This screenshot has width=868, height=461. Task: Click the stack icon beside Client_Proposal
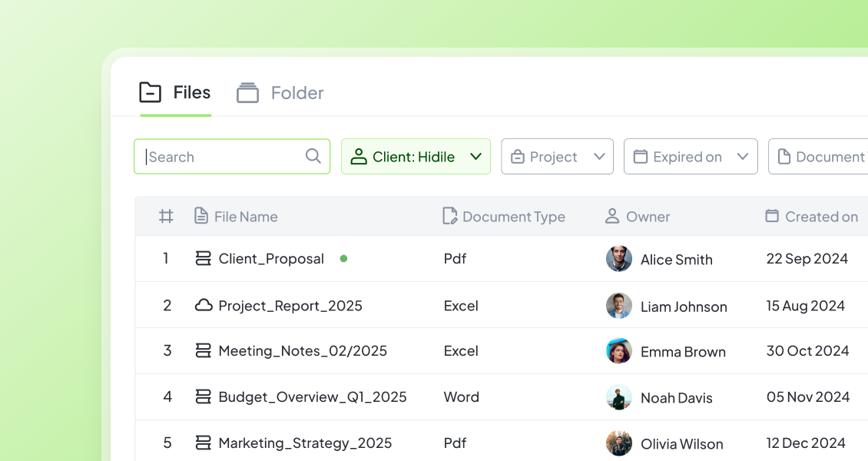coord(203,258)
